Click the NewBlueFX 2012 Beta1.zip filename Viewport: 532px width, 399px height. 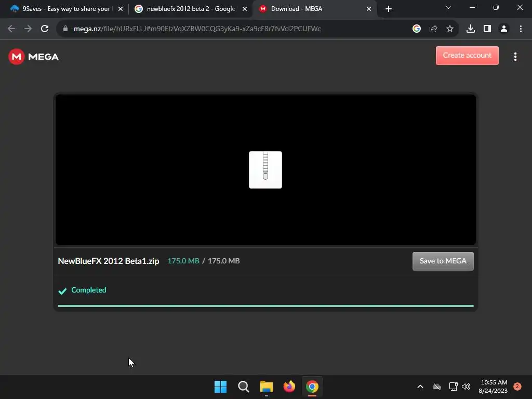coord(109,261)
